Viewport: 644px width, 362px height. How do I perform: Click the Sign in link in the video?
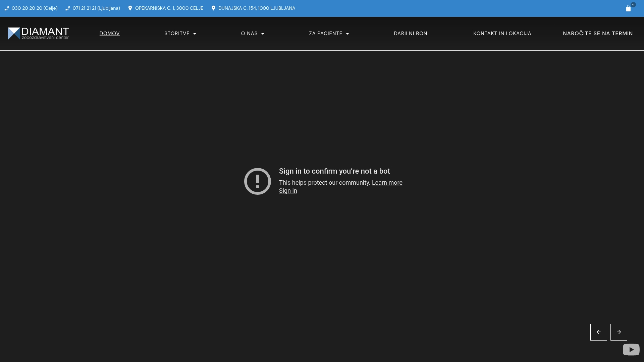(288, 190)
